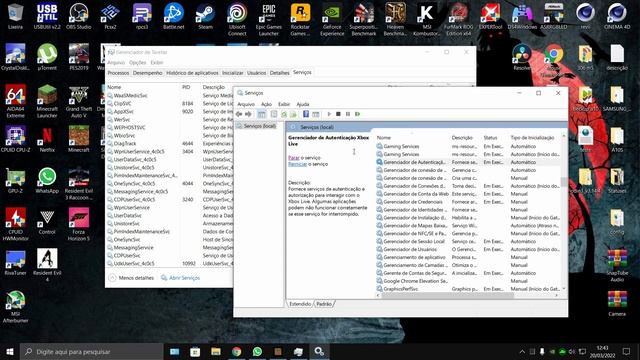Click the Refresh icon in Serviços toolbar
Image resolution: width=640 pixels, height=360 pixels.
pyautogui.click(x=284, y=114)
